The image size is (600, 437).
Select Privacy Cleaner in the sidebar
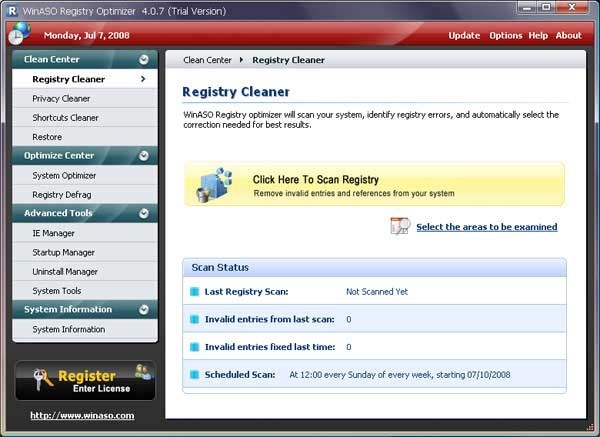point(85,98)
